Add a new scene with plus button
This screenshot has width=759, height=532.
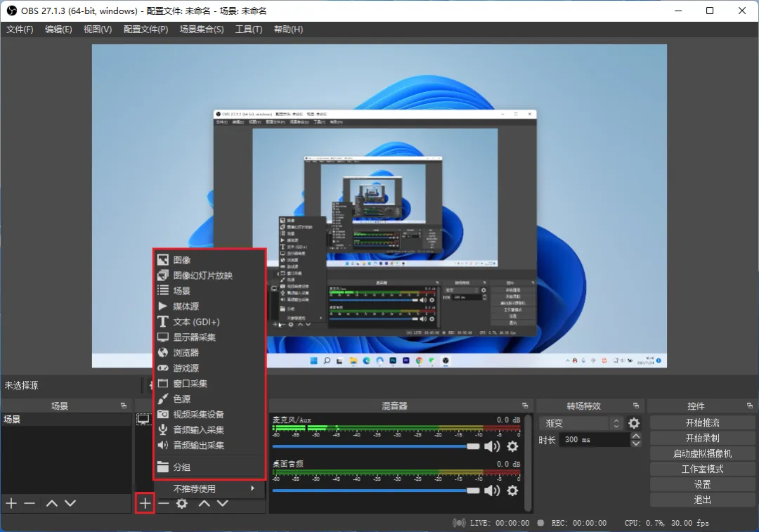click(x=11, y=503)
